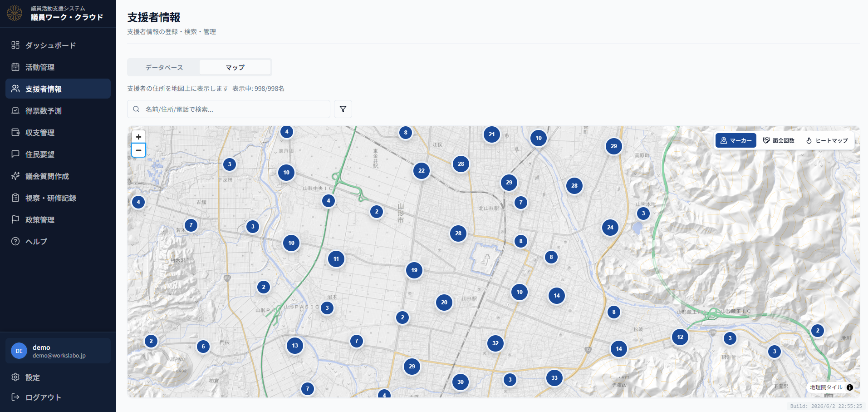Open 政策管理 label in sidebar
Viewport: 868px width, 412px height.
(x=40, y=220)
